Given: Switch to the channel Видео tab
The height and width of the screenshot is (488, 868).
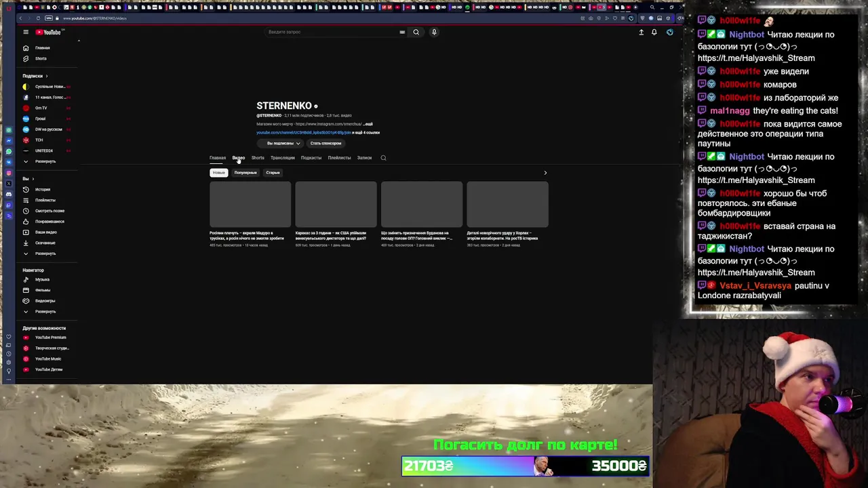Looking at the screenshot, I should pos(239,158).
